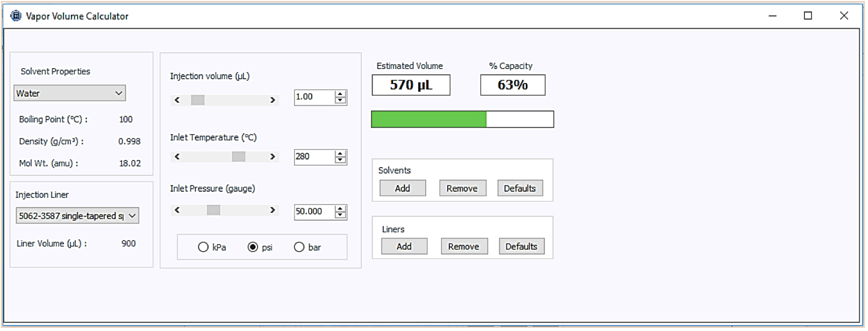Remove the selected liner
Viewport: 868px width, 331px height.
point(464,247)
